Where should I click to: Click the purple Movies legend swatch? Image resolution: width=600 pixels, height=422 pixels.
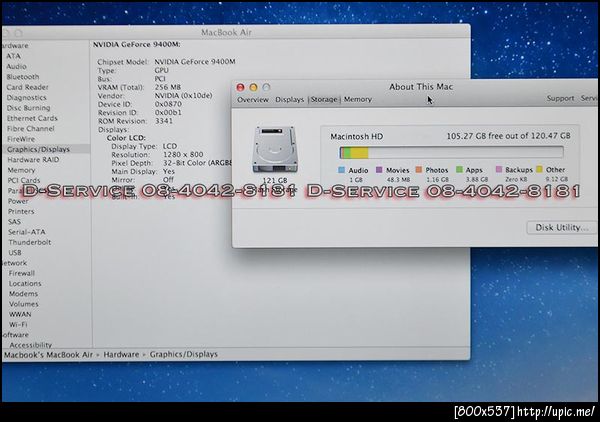click(379, 169)
